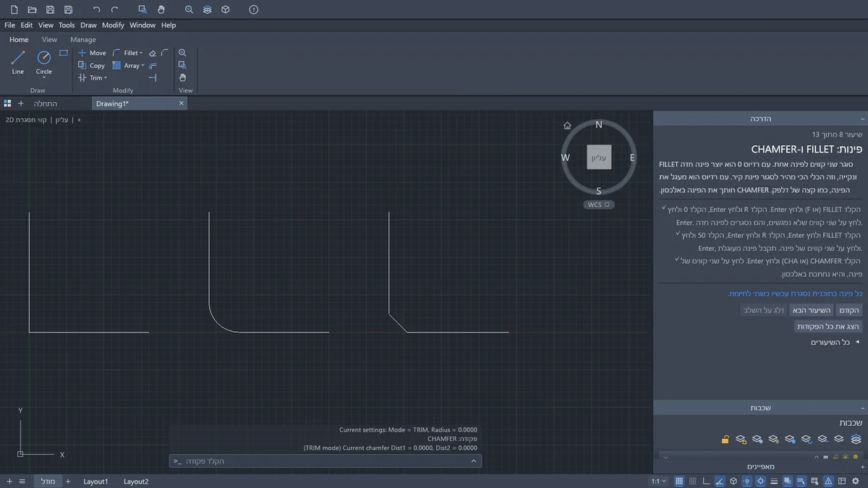Click the הצג את כל הפקודות button
The image size is (868, 488).
click(828, 326)
